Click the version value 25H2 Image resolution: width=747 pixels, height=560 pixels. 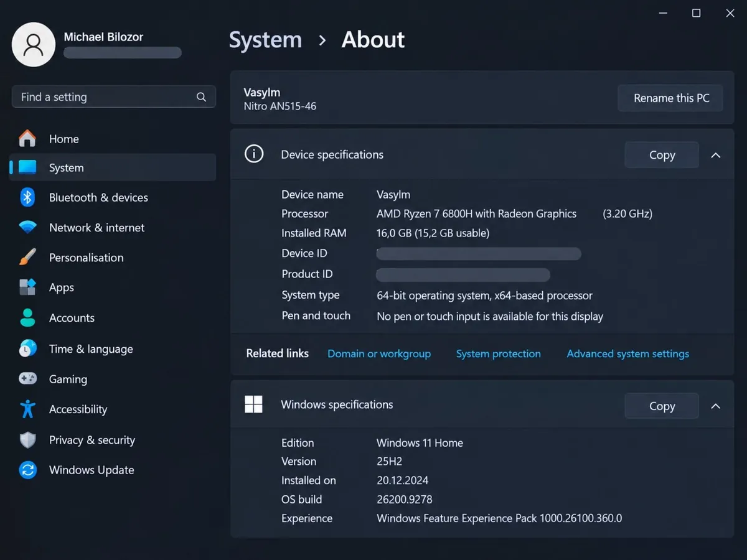click(x=389, y=461)
